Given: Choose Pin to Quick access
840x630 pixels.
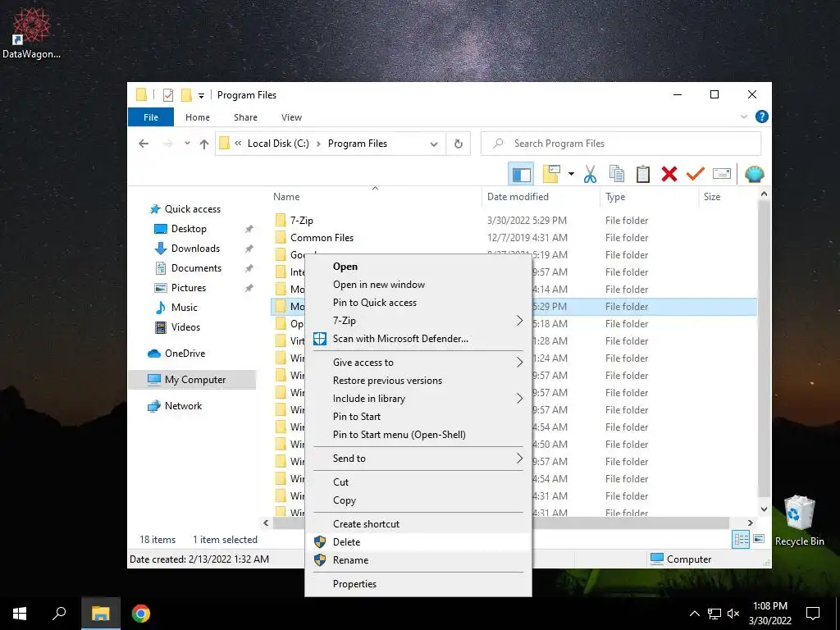Looking at the screenshot, I should [374, 303].
